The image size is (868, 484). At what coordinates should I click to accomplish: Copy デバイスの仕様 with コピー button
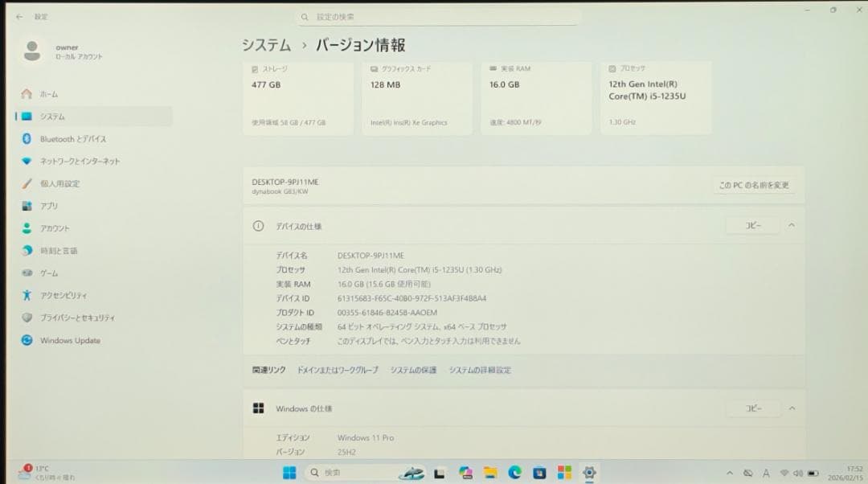click(753, 225)
